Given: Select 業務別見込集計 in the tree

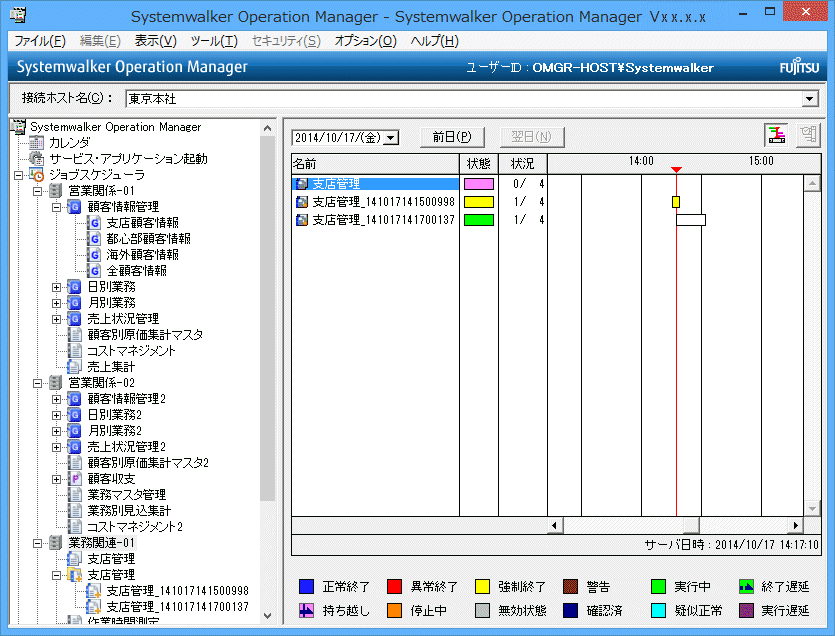Looking at the screenshot, I should point(129,510).
